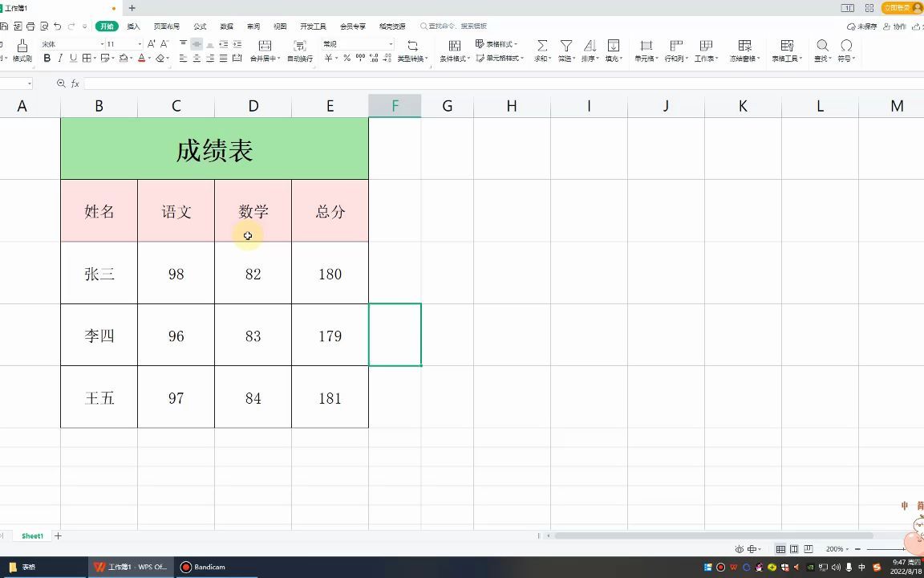Click the Freeze Panes (冻结窗格) icon
The image size is (924, 578).
pyautogui.click(x=746, y=47)
